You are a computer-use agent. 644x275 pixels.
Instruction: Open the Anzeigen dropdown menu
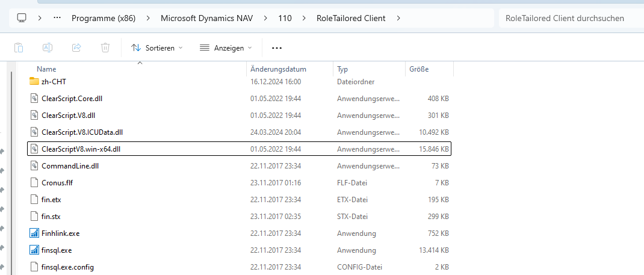(x=226, y=48)
